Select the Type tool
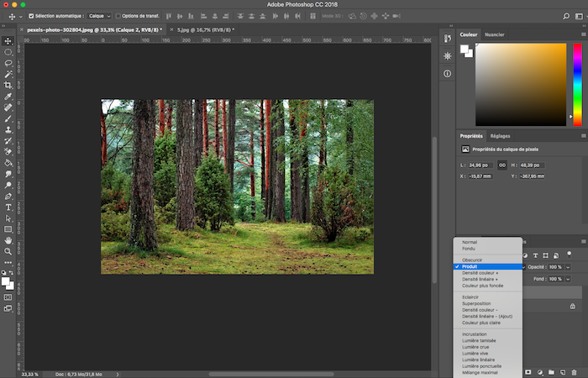Viewport: 588px width, 378px height. point(8,207)
